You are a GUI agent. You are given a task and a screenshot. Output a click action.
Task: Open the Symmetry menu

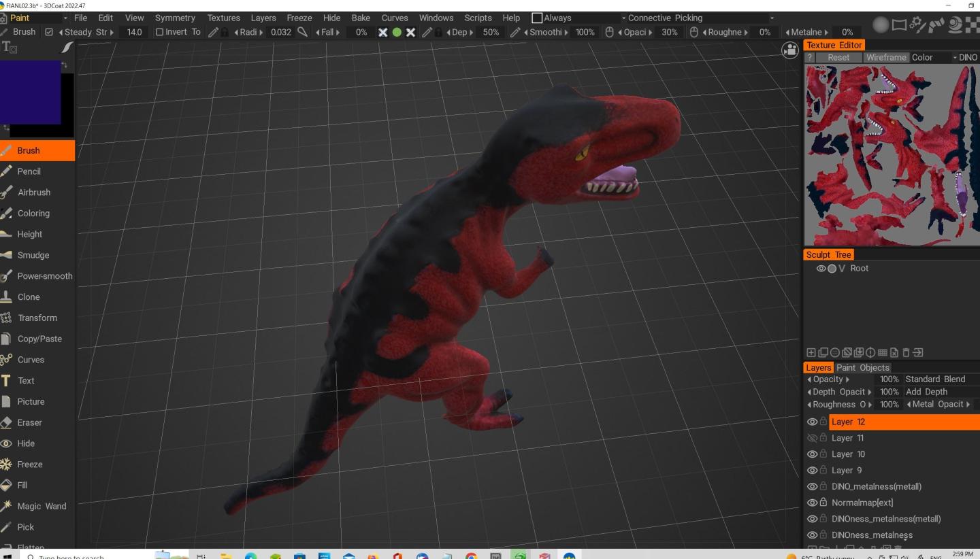coord(175,18)
